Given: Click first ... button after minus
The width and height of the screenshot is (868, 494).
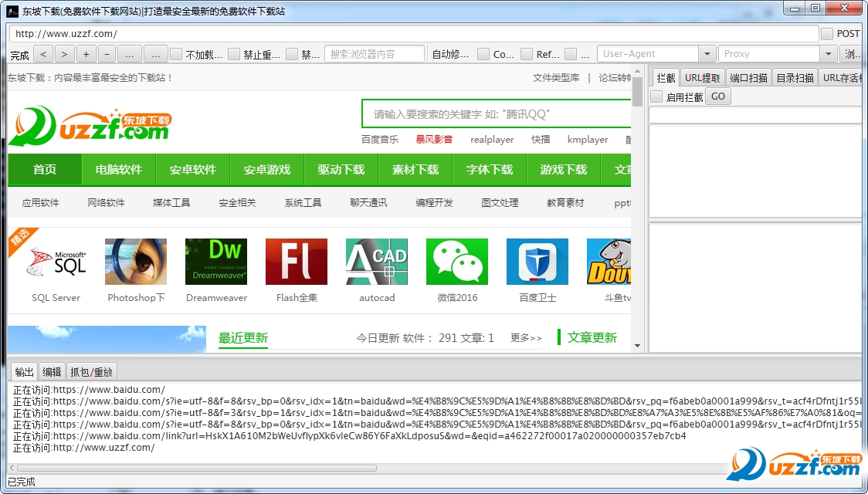Looking at the screenshot, I should 129,54.
